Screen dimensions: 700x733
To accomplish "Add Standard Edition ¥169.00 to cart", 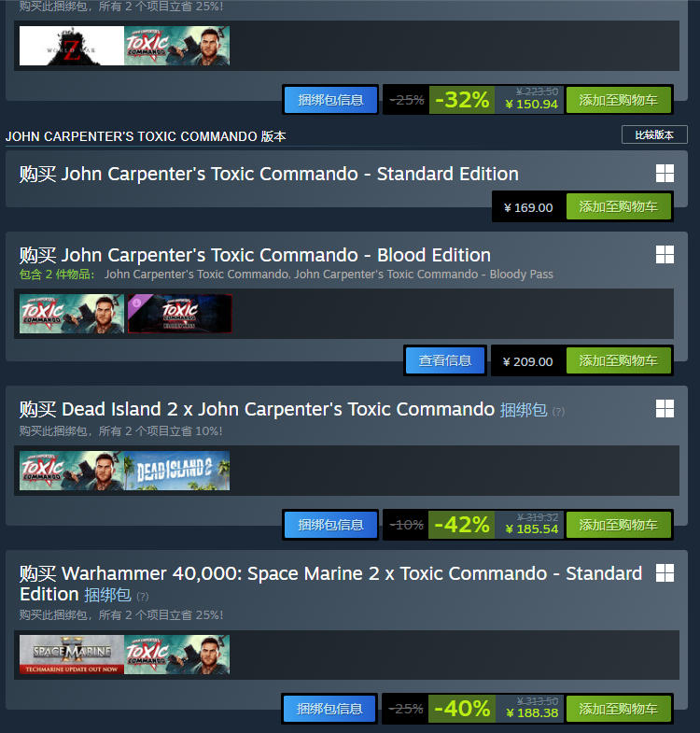I will click(x=619, y=206).
